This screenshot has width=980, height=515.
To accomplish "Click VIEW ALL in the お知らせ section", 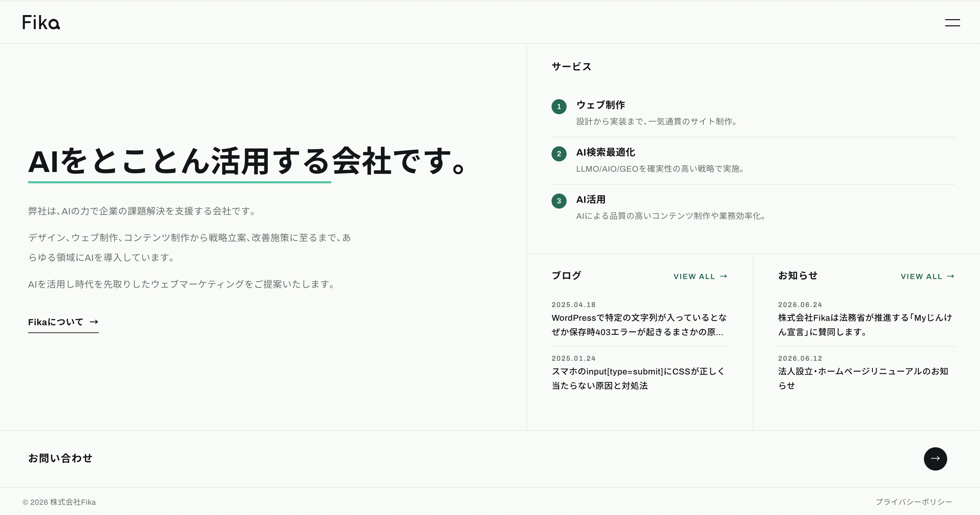I will click(x=927, y=277).
